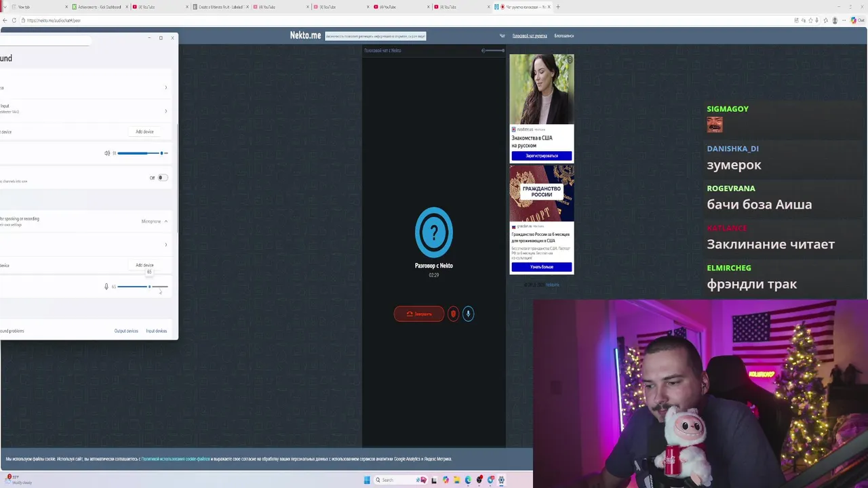This screenshot has height=488, width=868.
Task: Open the input device row chevron below Microphone
Action: coord(166,245)
